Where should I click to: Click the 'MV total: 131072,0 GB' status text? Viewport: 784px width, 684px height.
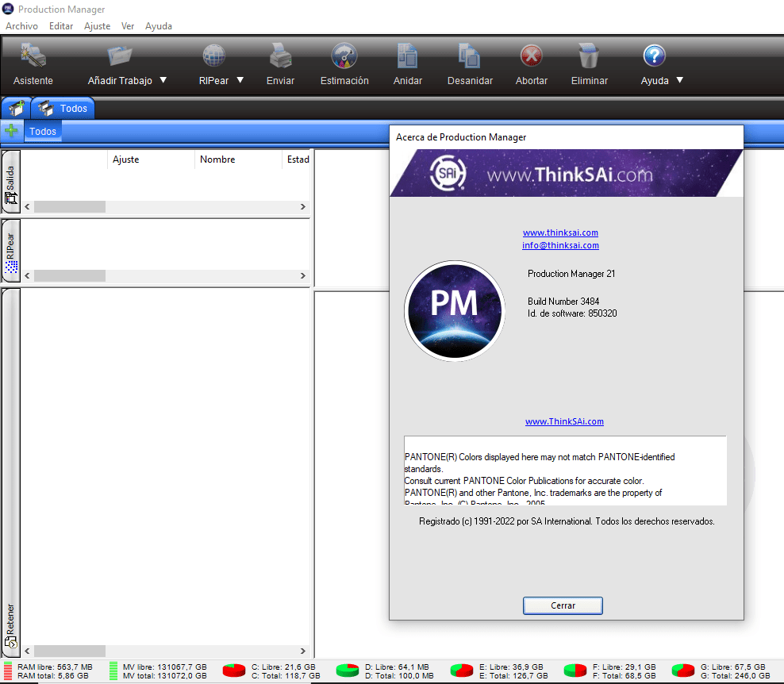pyautogui.click(x=164, y=675)
